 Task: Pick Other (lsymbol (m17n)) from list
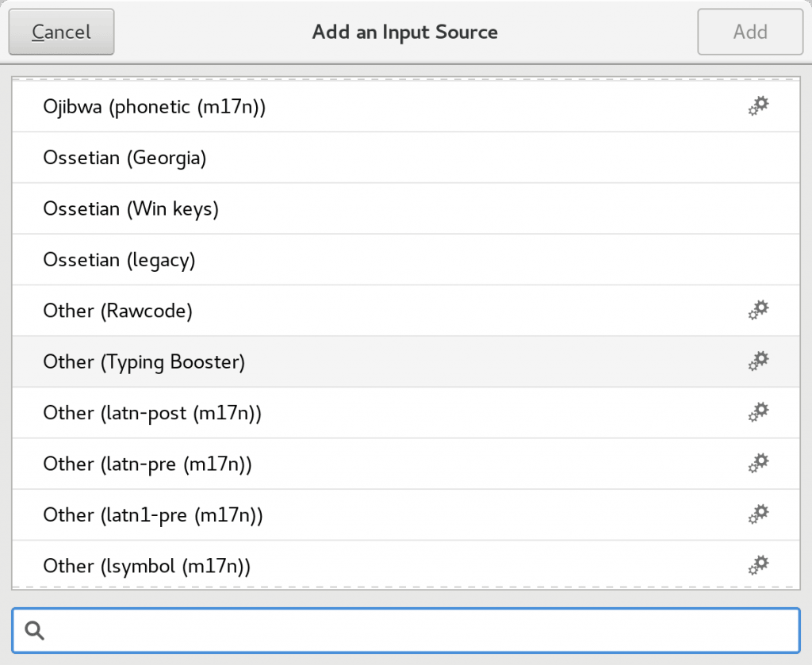coord(147,566)
